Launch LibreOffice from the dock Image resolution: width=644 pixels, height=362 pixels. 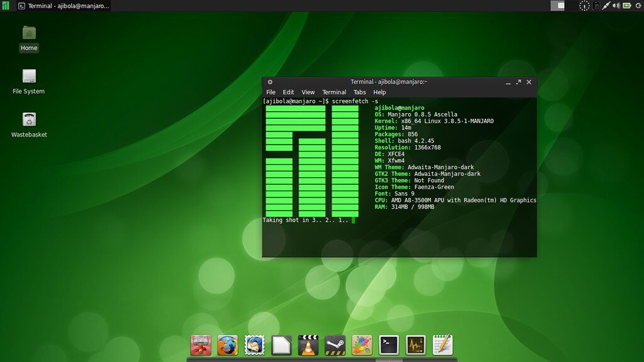281,345
